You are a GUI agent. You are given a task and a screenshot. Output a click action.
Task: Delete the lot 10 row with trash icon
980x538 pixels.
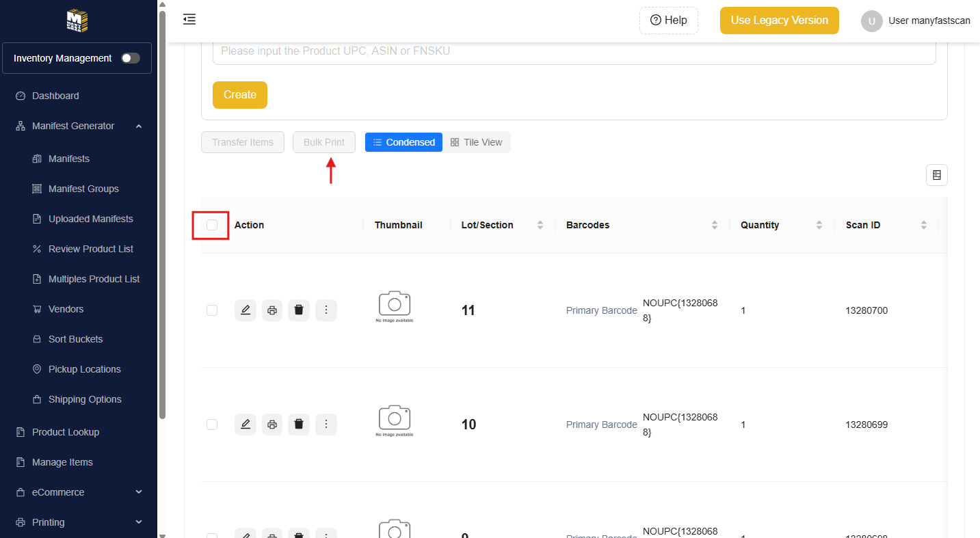tap(299, 425)
